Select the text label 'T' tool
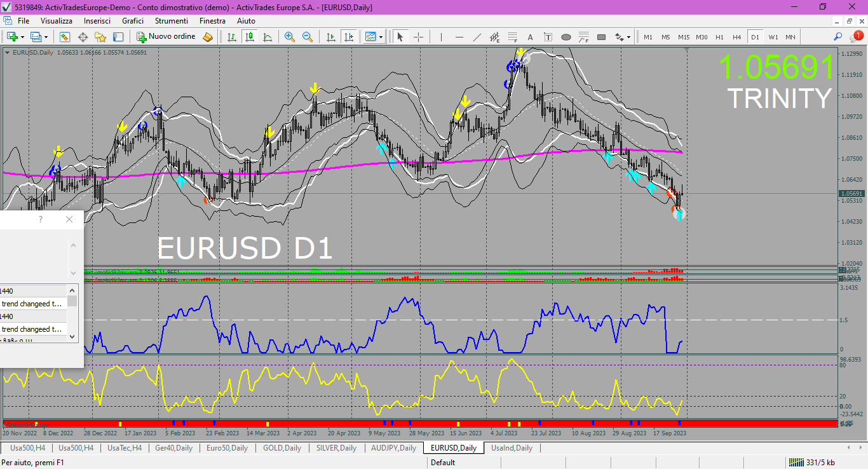 (548, 37)
